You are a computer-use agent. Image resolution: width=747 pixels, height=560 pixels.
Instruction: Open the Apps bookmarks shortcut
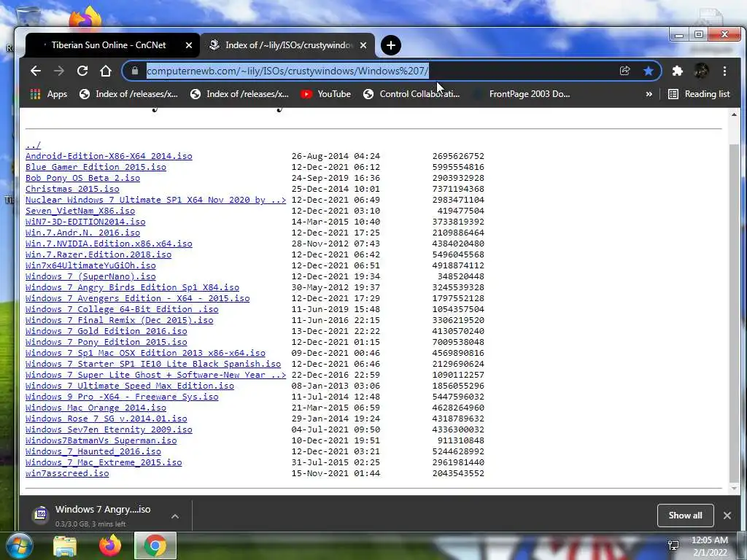49,94
